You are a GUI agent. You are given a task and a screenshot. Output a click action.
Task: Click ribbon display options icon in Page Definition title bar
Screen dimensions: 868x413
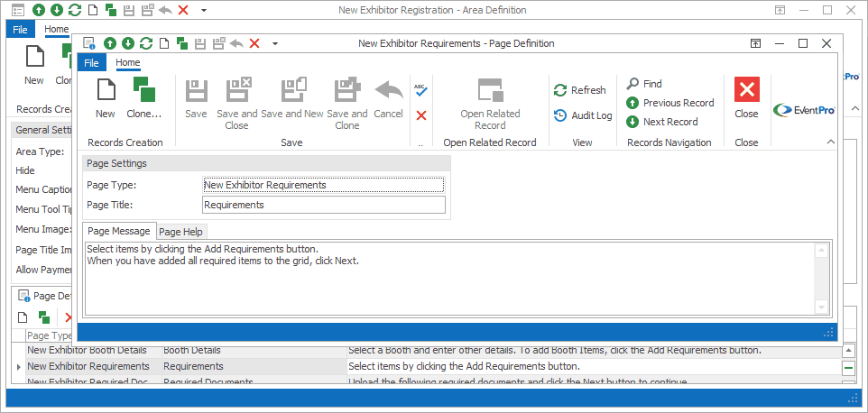point(755,43)
